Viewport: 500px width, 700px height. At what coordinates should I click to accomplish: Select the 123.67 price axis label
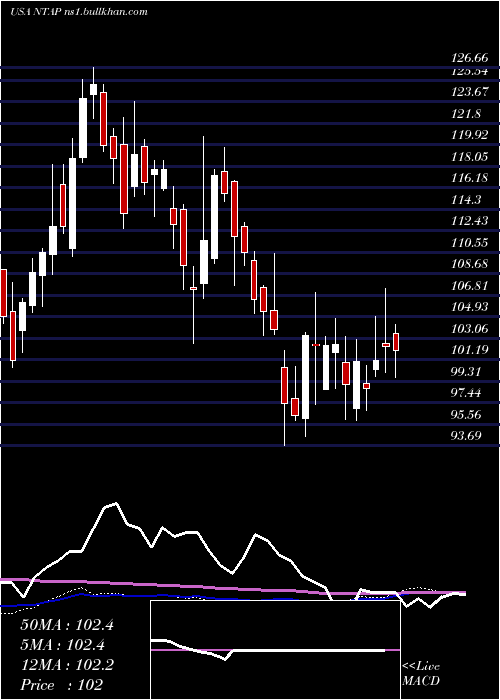[x=470, y=92]
